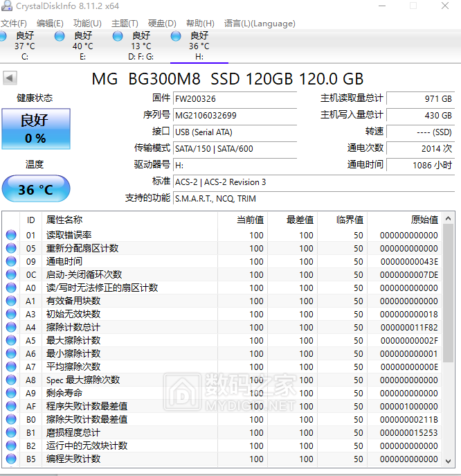Open the 文件(F) menu
The height and width of the screenshot is (476, 461).
pos(14,24)
